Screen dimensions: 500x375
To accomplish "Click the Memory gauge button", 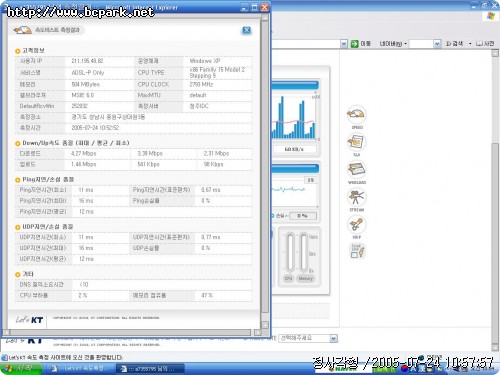I will [x=306, y=278].
